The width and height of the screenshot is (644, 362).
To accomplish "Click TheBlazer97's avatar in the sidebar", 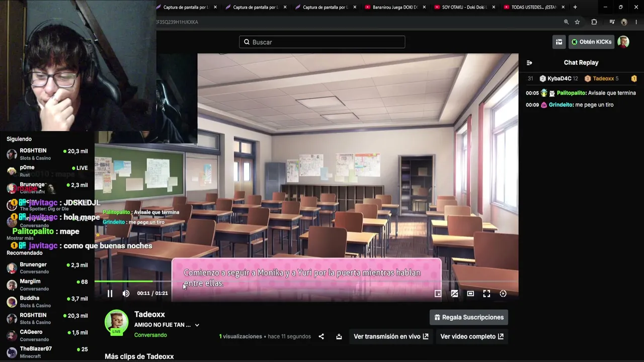I will pos(12,352).
